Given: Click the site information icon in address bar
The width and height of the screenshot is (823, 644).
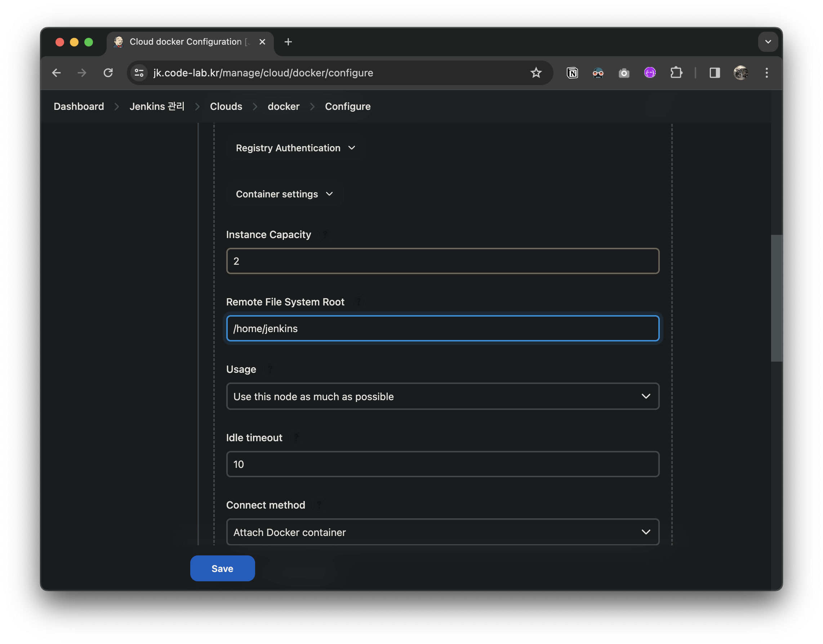Looking at the screenshot, I should click(x=139, y=73).
